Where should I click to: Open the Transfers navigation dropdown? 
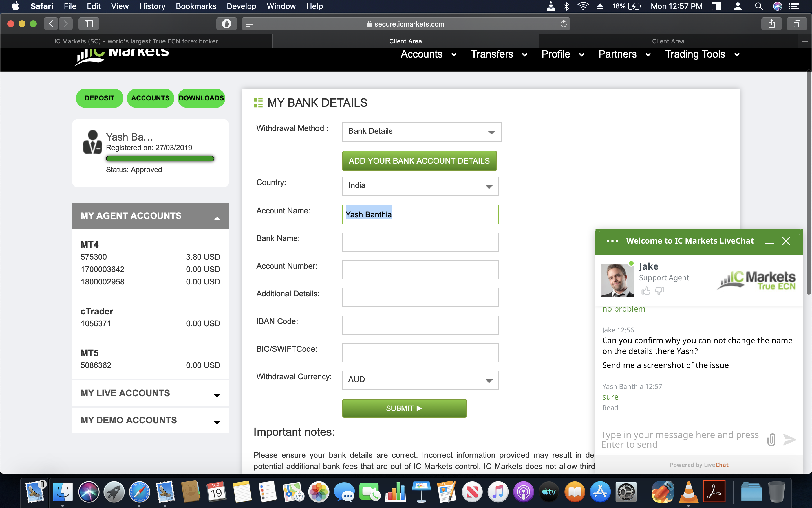pyautogui.click(x=499, y=54)
